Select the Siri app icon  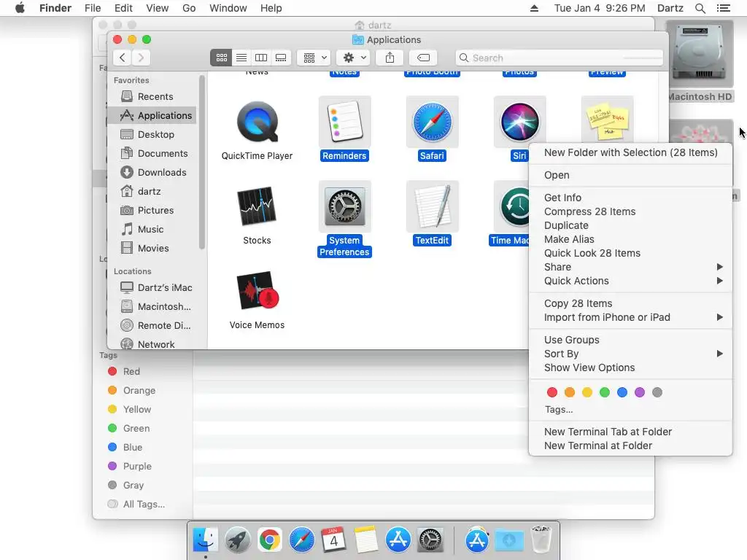(x=519, y=122)
